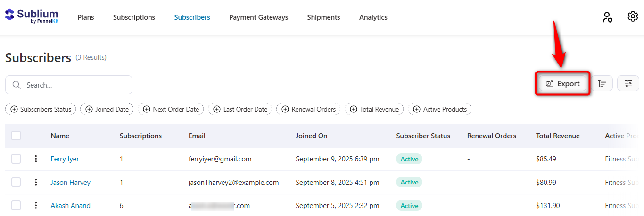Switch to the Analytics tab
The width and height of the screenshot is (644, 216).
point(373,17)
